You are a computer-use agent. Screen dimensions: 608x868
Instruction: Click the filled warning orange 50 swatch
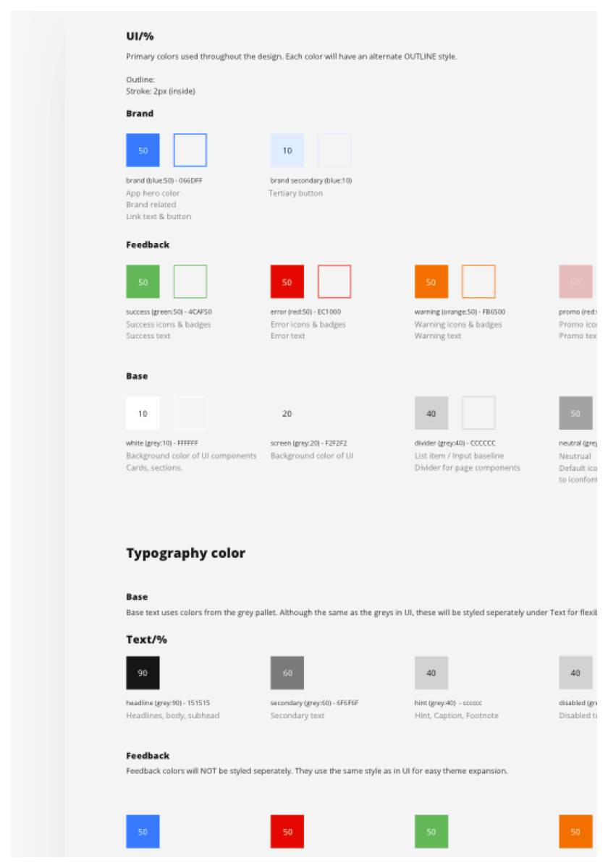(x=431, y=282)
